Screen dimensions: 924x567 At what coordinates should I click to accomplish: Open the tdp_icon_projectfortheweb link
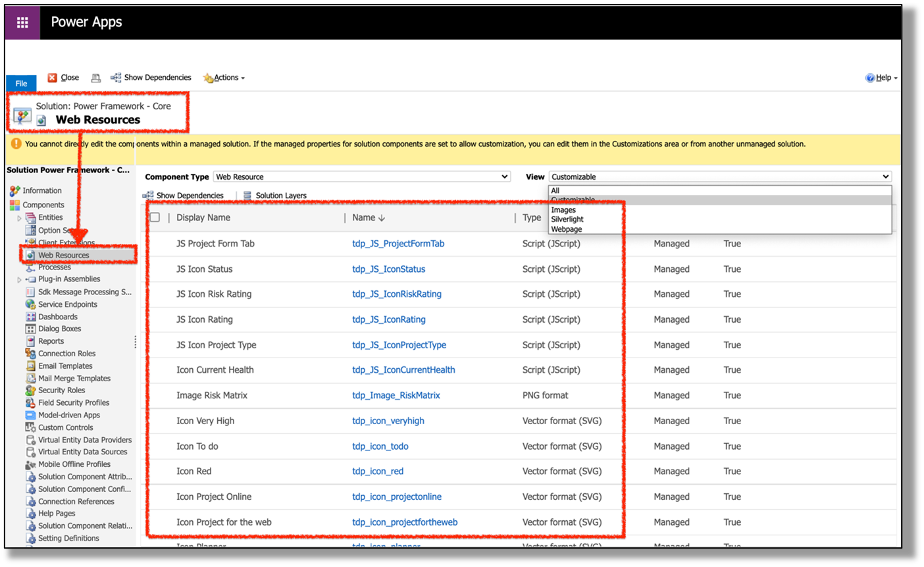405,522
